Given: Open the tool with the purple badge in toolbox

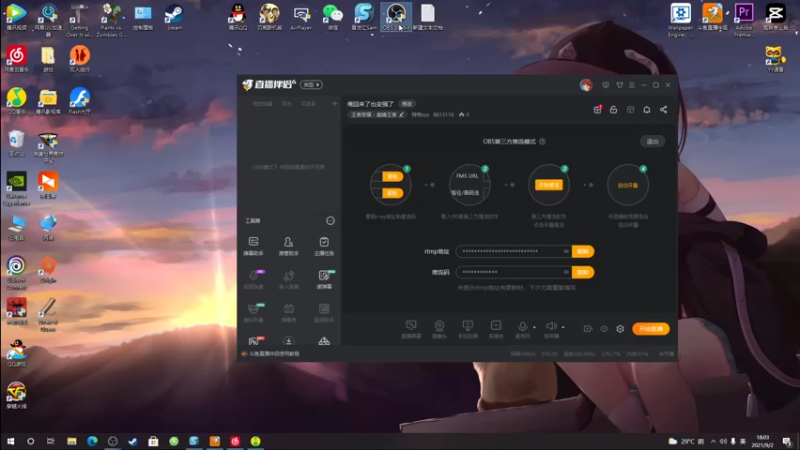Looking at the screenshot, I should 253,279.
